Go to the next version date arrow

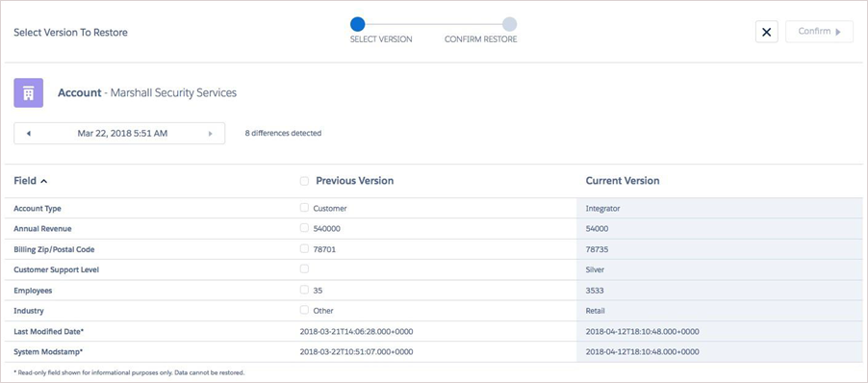[210, 134]
